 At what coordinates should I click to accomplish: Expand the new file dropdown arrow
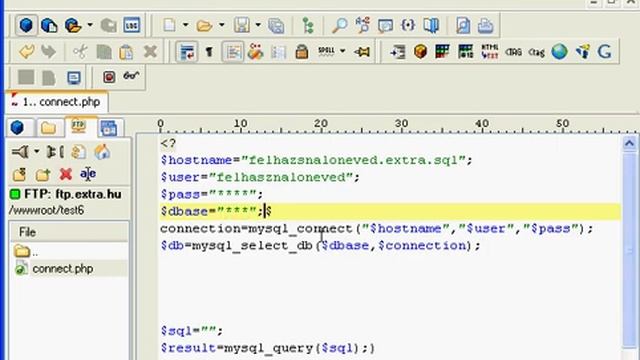coord(185,25)
